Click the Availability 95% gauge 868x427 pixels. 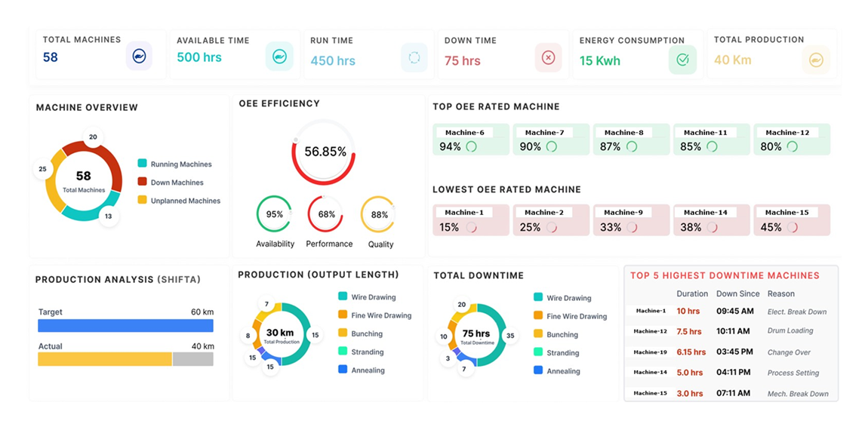[x=274, y=214]
